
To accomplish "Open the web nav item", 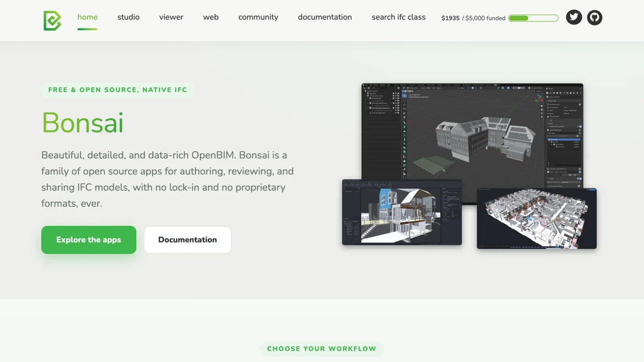I will (211, 17).
